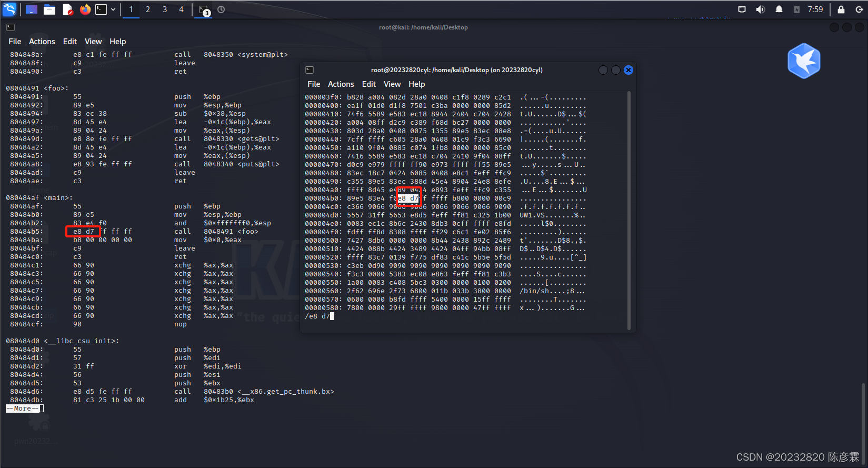The width and height of the screenshot is (868, 468).
Task: Click the main terminal's title text
Action: pos(423,27)
